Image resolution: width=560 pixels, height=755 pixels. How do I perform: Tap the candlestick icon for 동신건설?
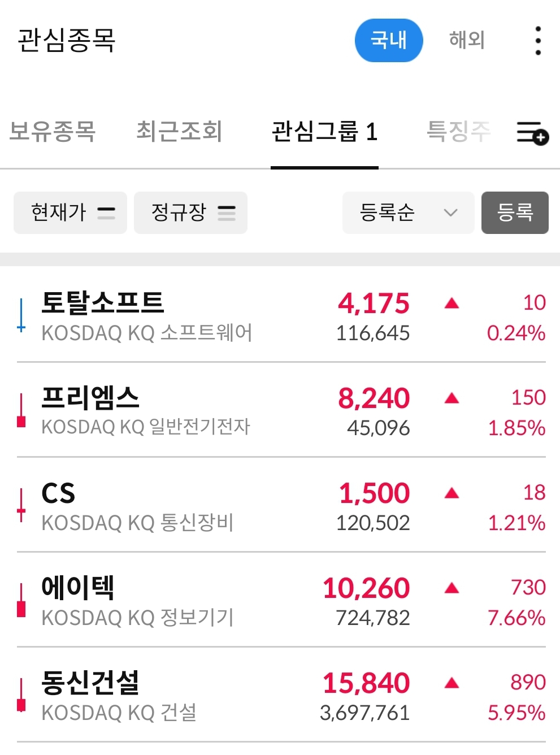click(21, 695)
